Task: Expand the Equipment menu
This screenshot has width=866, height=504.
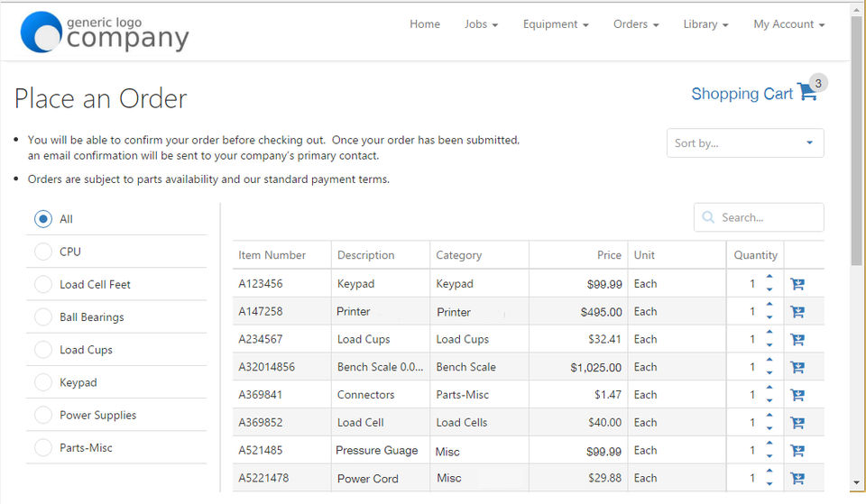Action: pyautogui.click(x=556, y=24)
